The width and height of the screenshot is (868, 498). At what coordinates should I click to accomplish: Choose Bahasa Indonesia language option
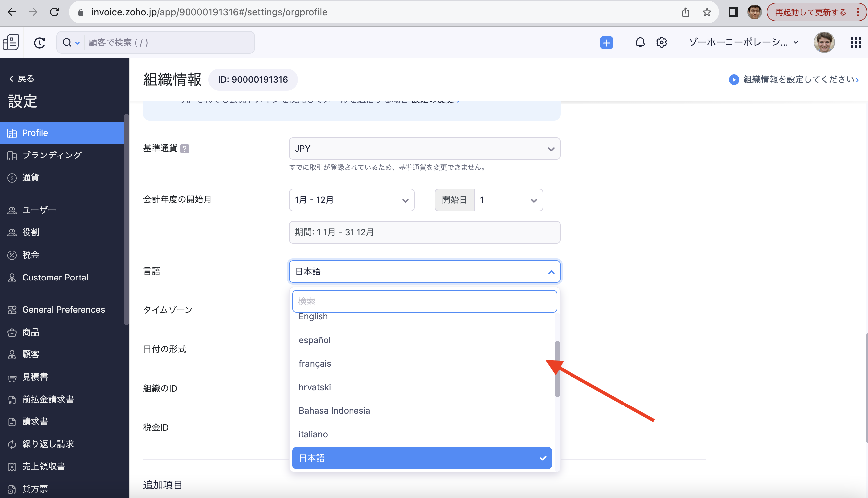(334, 410)
